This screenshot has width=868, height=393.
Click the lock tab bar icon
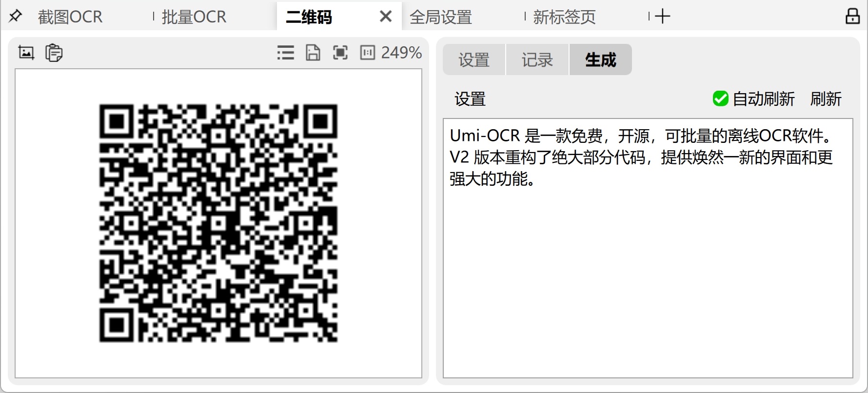852,16
